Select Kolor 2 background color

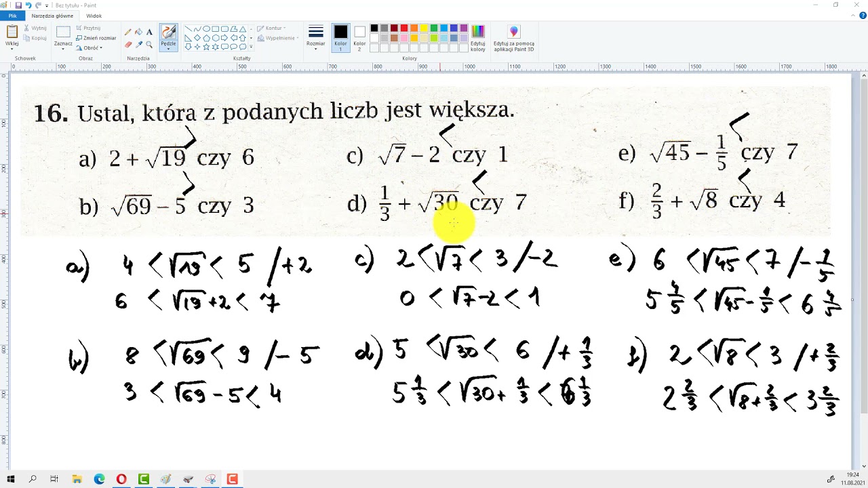click(359, 38)
